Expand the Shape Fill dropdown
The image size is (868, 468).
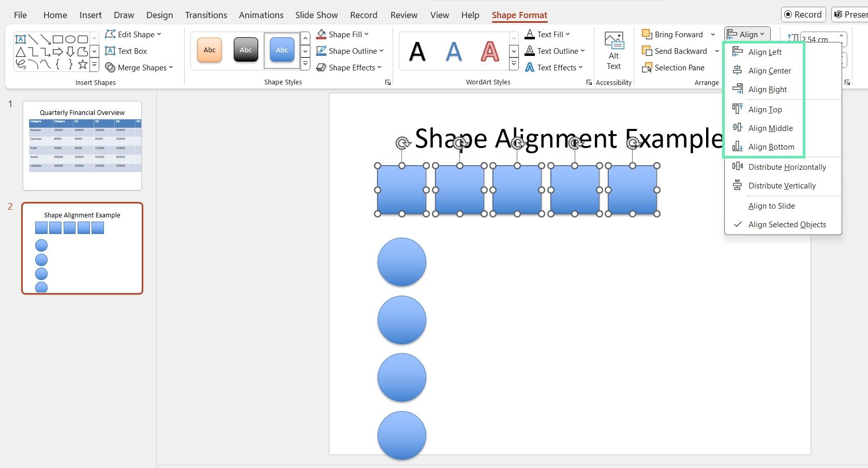(x=367, y=34)
